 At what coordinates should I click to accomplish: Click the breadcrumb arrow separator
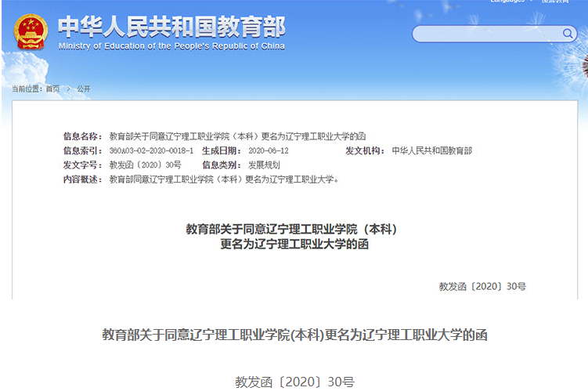[68, 89]
